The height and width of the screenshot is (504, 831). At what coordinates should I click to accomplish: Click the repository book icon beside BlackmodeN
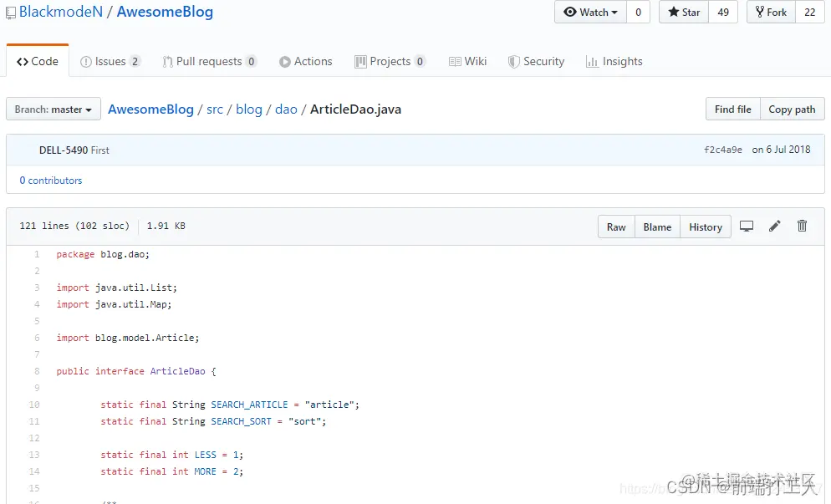[x=11, y=13]
